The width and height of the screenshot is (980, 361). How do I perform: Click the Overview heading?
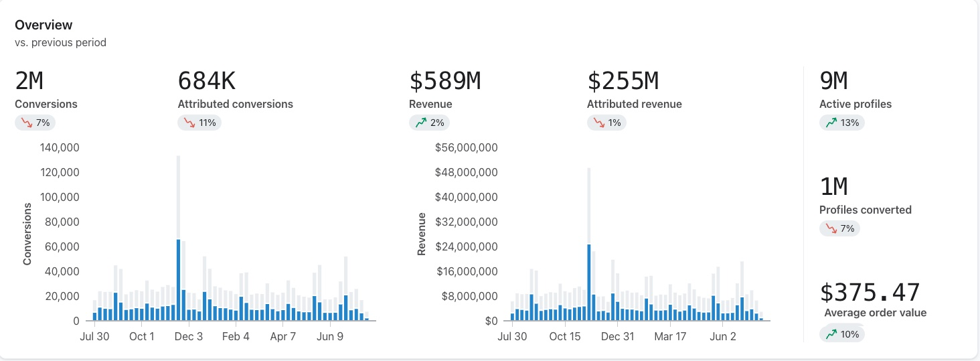pyautogui.click(x=44, y=25)
